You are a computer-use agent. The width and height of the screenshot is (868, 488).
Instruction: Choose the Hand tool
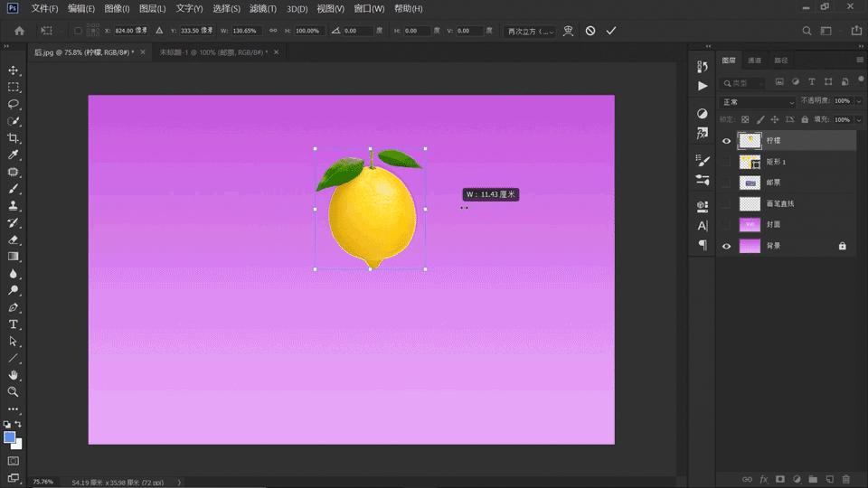14,375
